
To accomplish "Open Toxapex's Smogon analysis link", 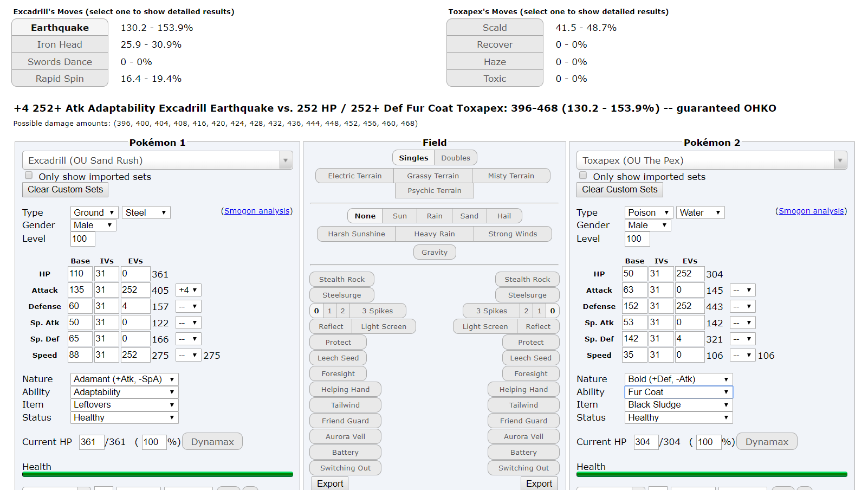I will 811,211.
